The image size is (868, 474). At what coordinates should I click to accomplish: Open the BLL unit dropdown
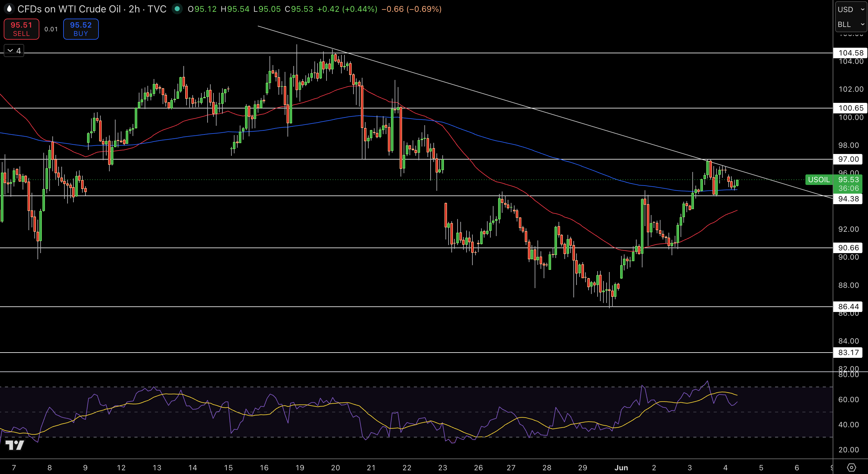coord(851,24)
